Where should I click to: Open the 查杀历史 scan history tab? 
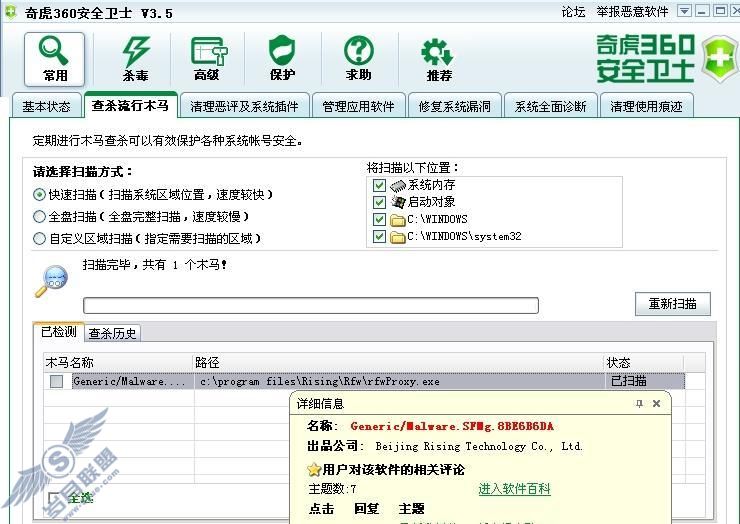click(x=112, y=333)
